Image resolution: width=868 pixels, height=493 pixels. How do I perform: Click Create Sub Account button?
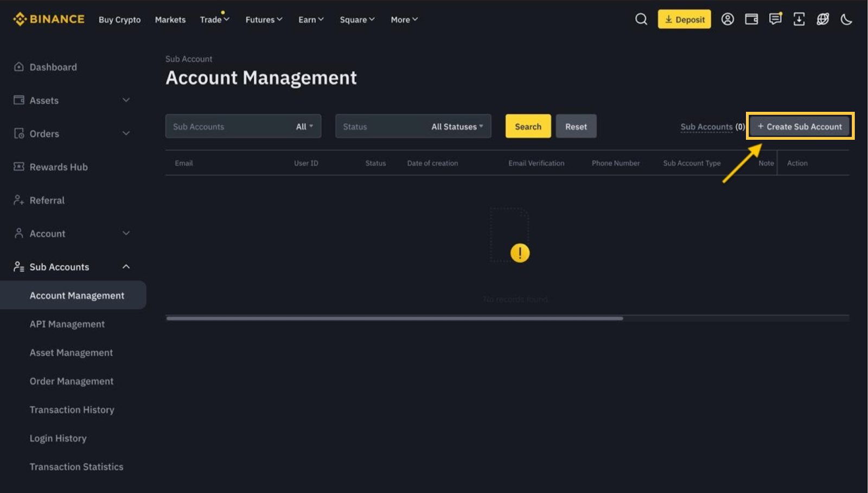800,126
